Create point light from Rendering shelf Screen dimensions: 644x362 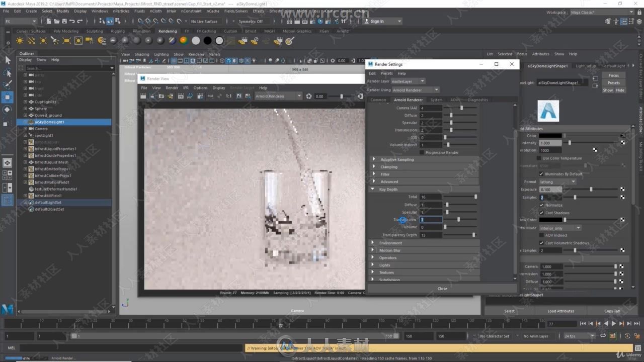[x=43, y=41]
